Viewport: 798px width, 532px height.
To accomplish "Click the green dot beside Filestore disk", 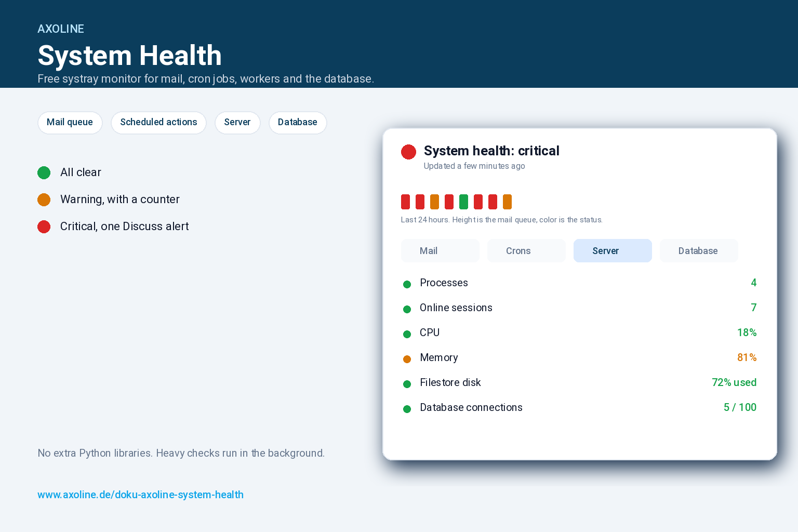I will (407, 384).
